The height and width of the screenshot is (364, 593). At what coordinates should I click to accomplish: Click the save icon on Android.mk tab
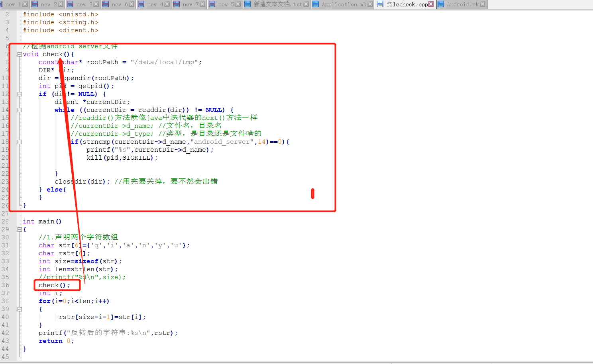point(441,4)
